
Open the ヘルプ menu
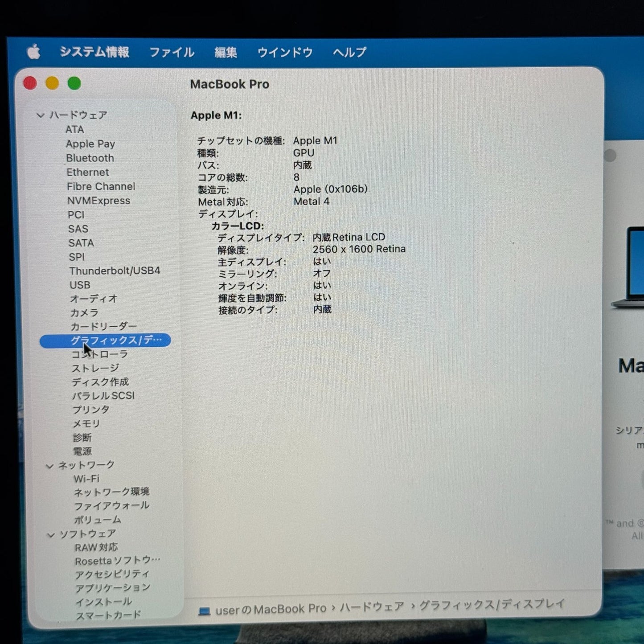(x=349, y=53)
